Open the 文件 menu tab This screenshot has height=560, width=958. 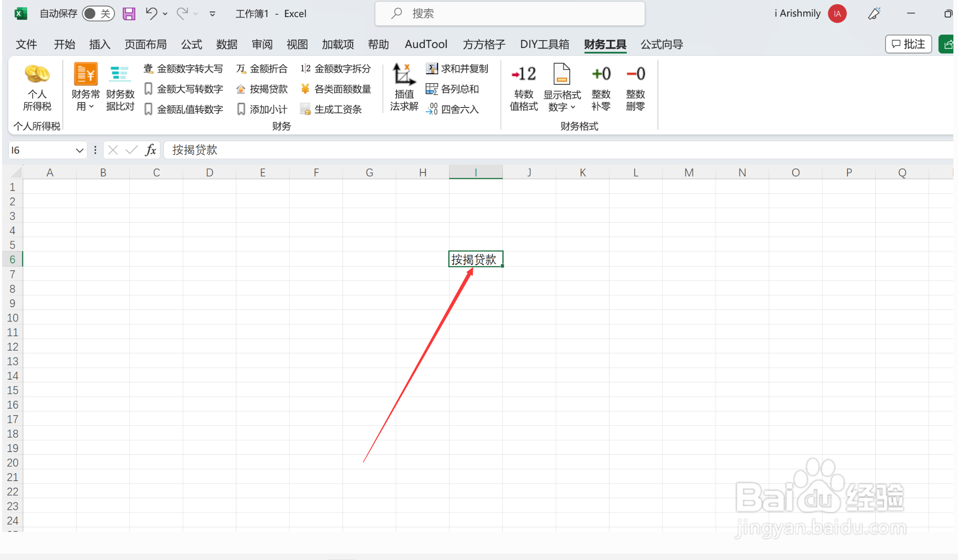pyautogui.click(x=26, y=44)
